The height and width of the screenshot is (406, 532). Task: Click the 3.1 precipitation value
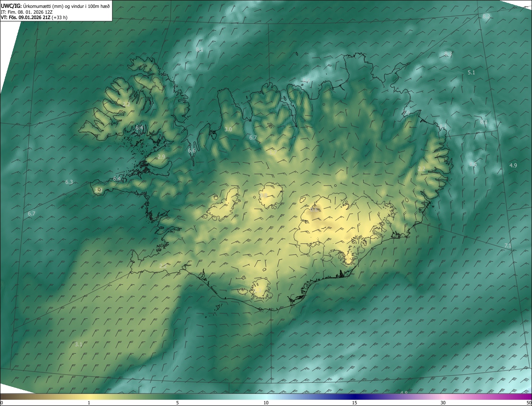[79, 344]
